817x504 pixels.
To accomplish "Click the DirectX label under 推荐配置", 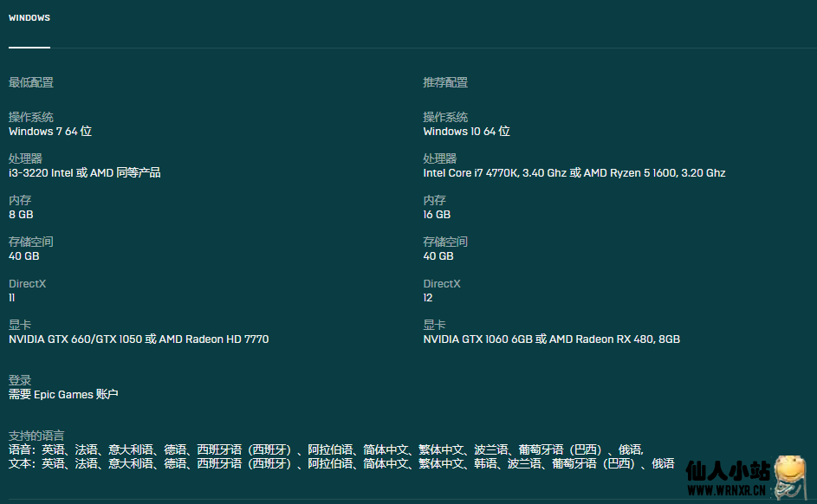I will tap(442, 284).
